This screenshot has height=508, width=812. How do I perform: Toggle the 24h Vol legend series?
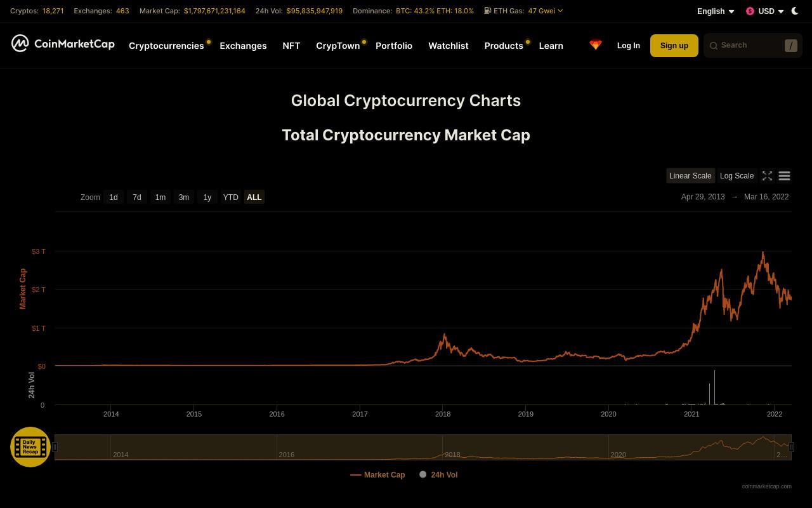(438, 475)
